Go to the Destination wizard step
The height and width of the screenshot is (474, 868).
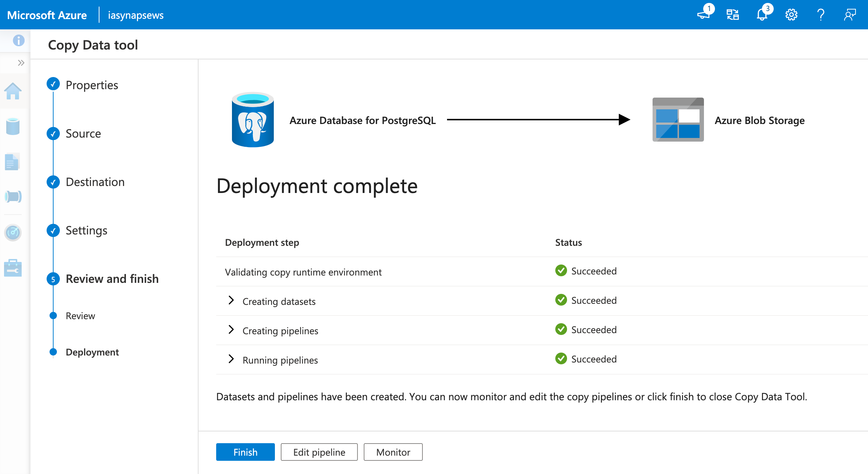pos(95,182)
